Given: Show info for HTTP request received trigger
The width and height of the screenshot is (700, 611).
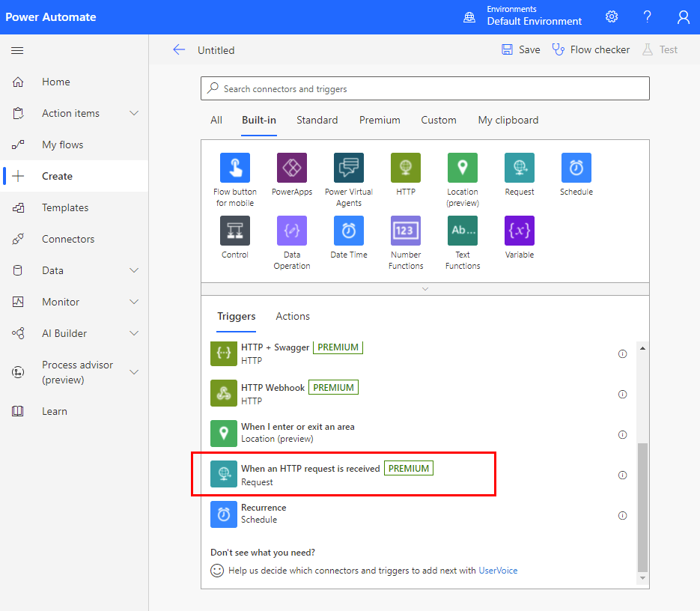Looking at the screenshot, I should [x=622, y=475].
